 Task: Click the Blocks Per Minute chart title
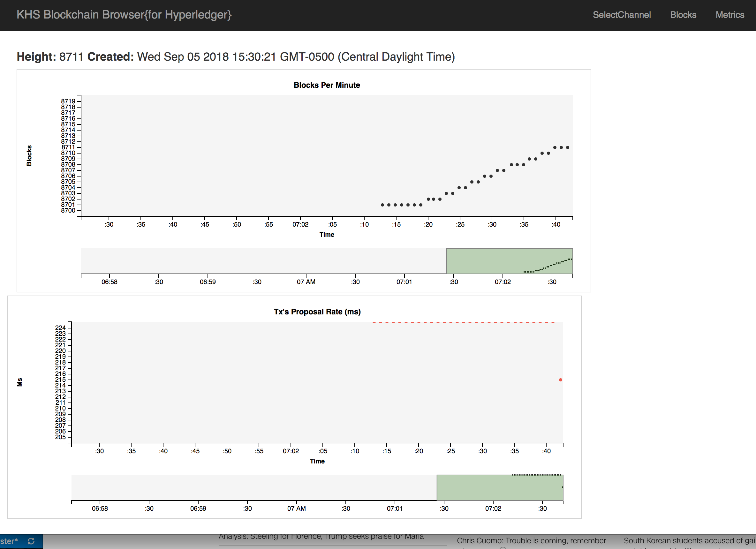click(326, 85)
